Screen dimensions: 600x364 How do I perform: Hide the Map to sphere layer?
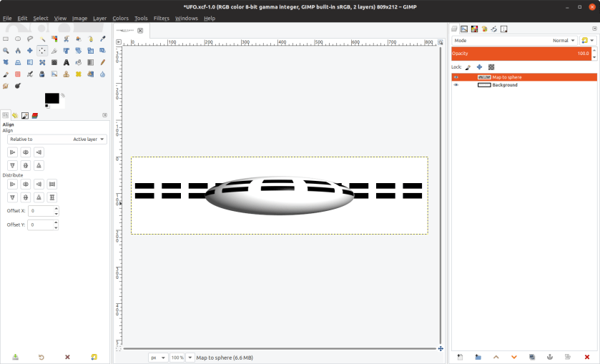pyautogui.click(x=456, y=77)
